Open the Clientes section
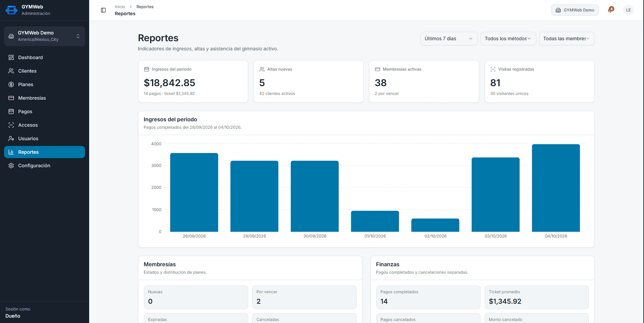The image size is (644, 323). [45, 71]
